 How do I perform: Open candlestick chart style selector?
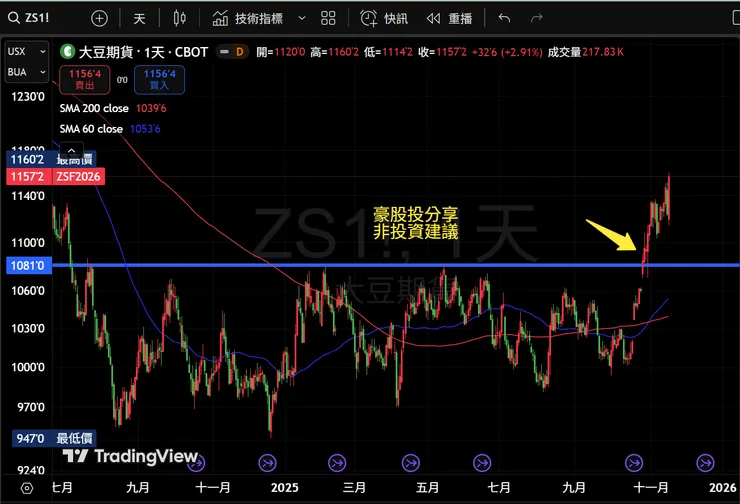[x=179, y=18]
